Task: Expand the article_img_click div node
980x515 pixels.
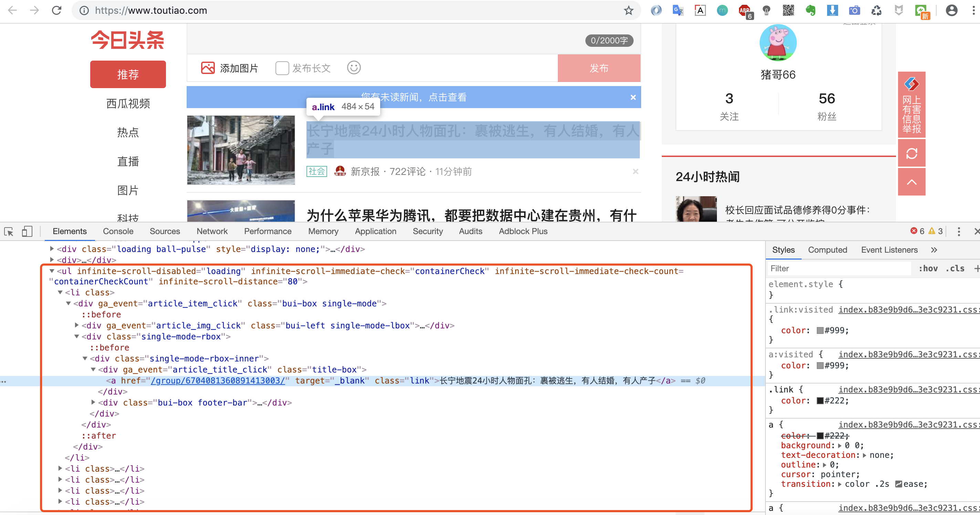Action: pos(76,325)
